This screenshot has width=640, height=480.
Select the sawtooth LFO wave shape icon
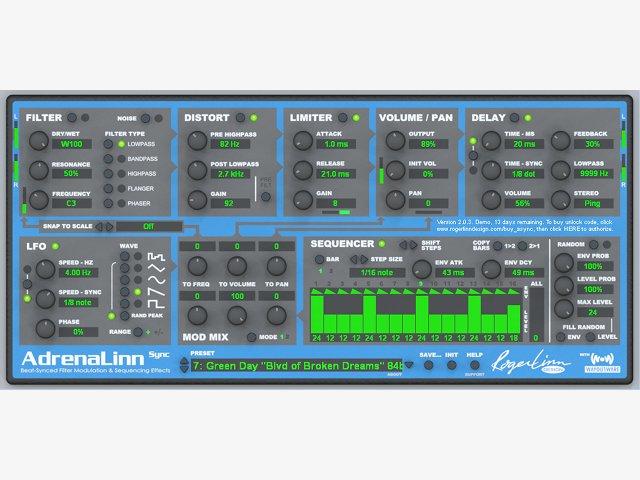(x=156, y=291)
